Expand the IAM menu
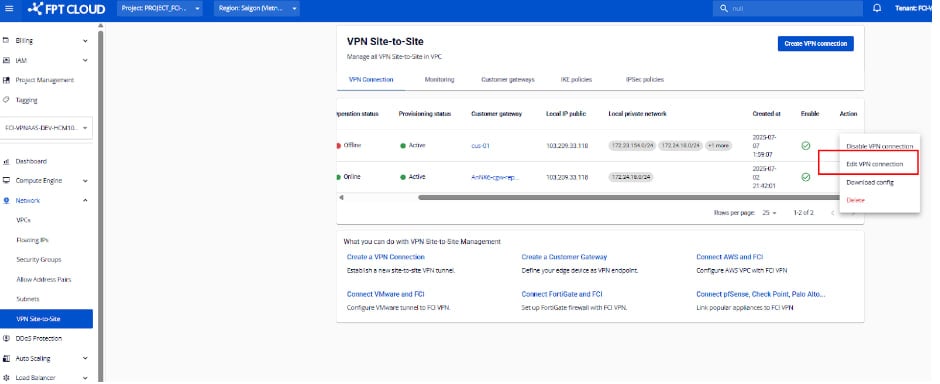Image resolution: width=940 pixels, height=384 pixels. click(85, 61)
